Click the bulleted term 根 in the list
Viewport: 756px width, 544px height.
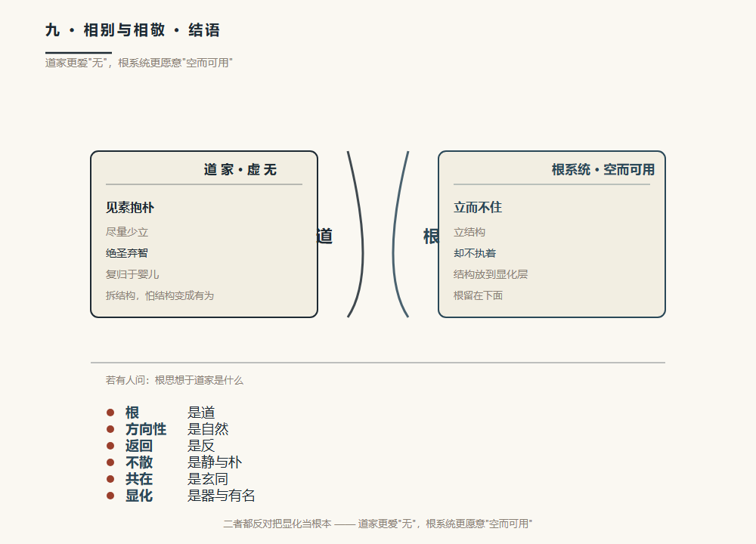click(132, 413)
